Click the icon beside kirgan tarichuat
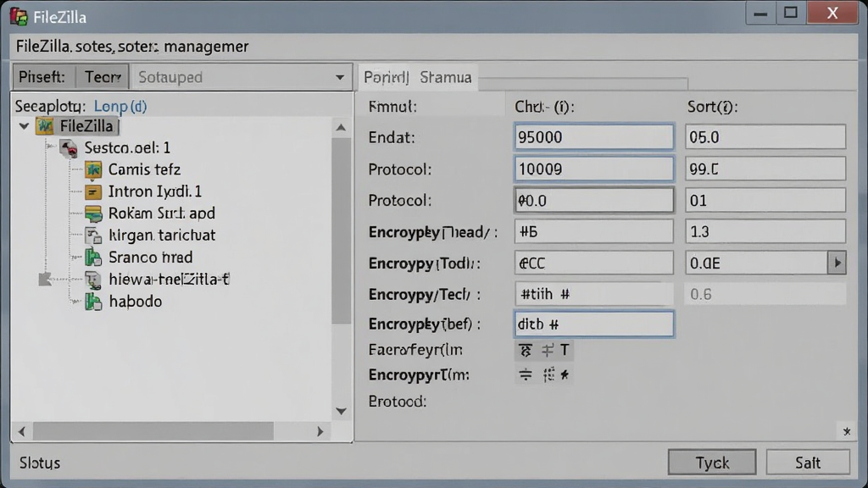 pos(93,236)
